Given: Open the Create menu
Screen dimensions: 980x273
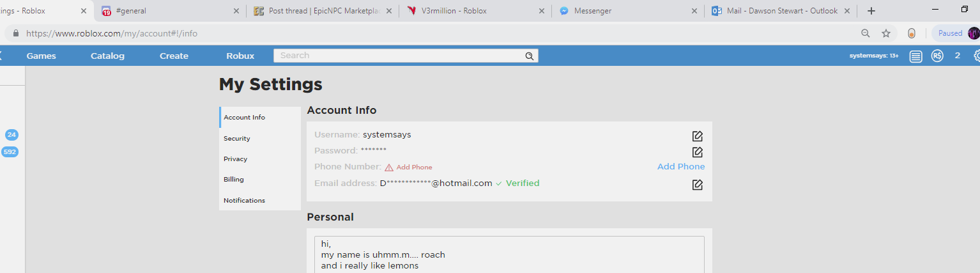Looking at the screenshot, I should (x=174, y=56).
